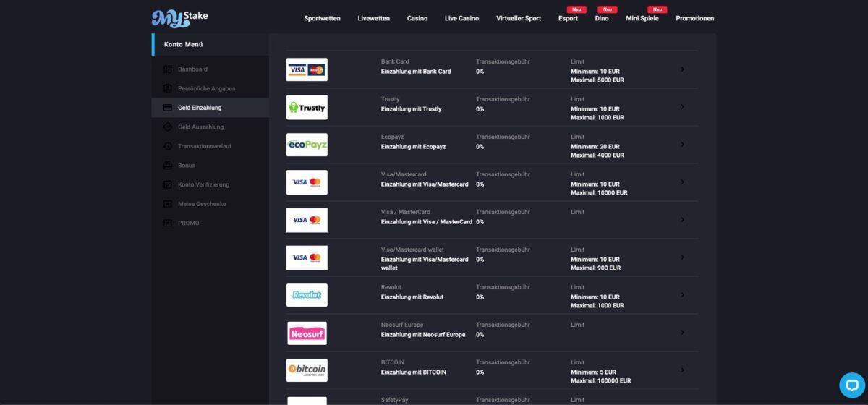Expand the Visa / MasterCard row chevron

[x=683, y=220]
